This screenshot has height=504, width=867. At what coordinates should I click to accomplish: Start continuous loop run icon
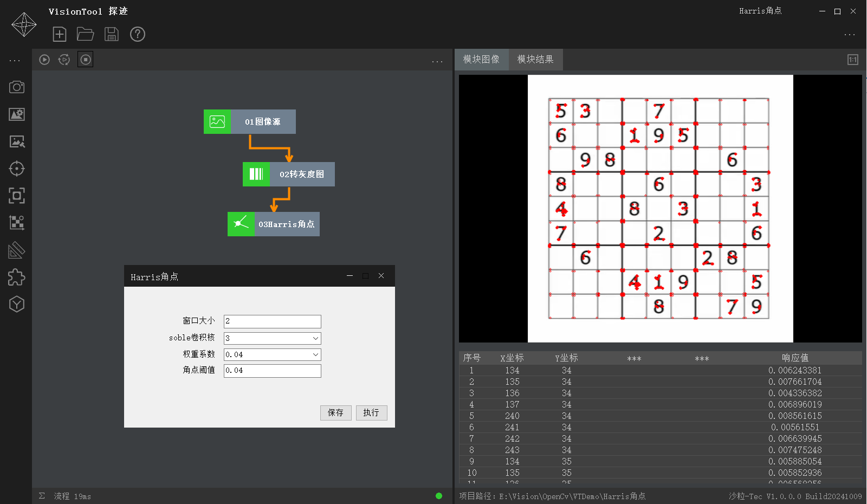[x=64, y=60]
